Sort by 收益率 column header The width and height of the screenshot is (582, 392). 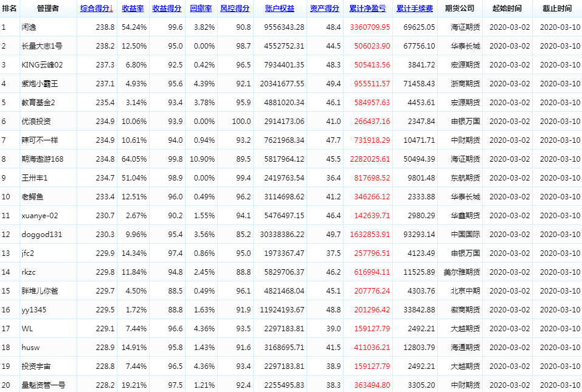pos(133,9)
